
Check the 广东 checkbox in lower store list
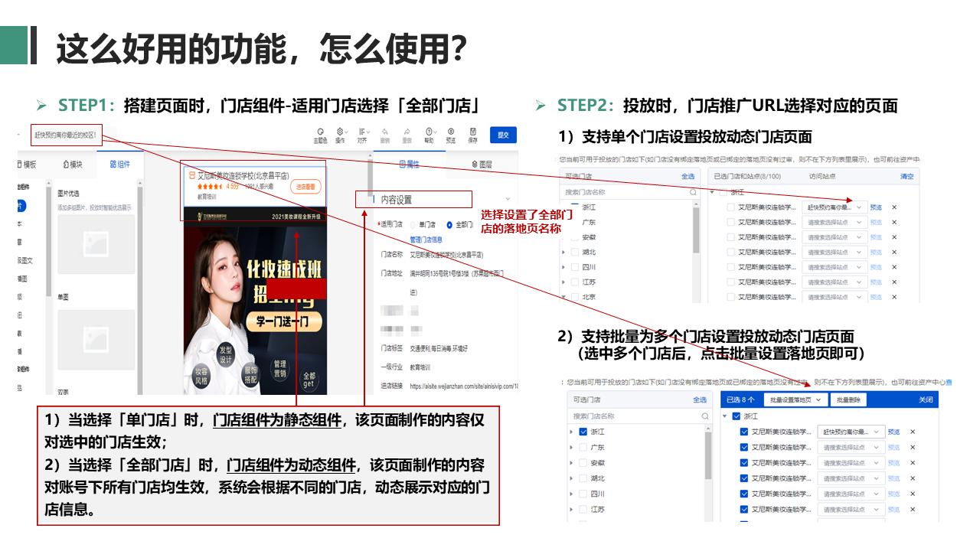[583, 448]
